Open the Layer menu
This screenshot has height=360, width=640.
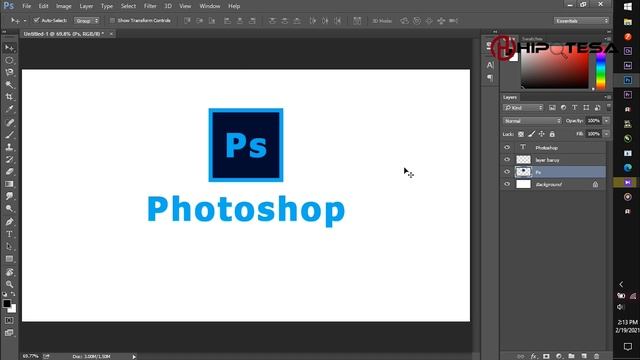coord(86,6)
